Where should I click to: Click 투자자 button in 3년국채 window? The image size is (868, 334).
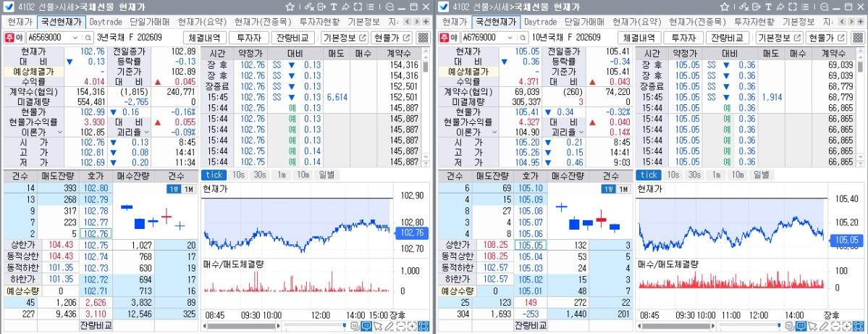point(249,38)
